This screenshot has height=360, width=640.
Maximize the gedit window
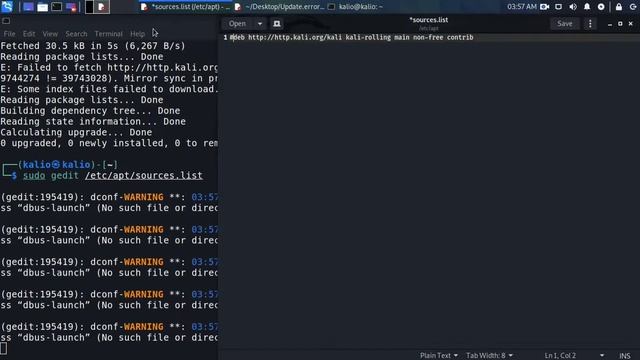click(x=620, y=24)
